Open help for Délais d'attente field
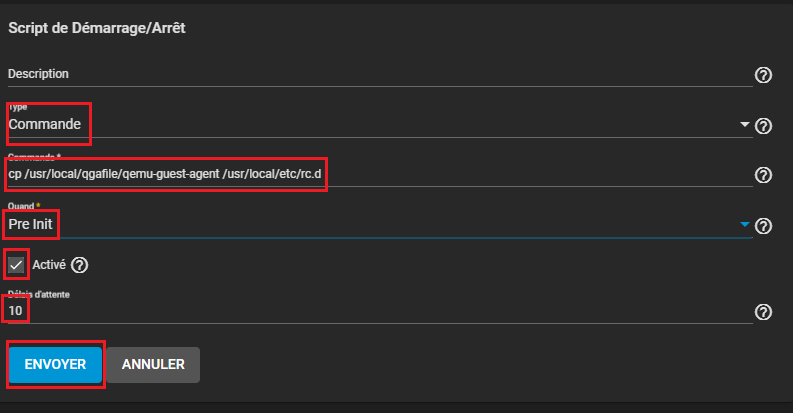The height and width of the screenshot is (413, 793). point(763,312)
